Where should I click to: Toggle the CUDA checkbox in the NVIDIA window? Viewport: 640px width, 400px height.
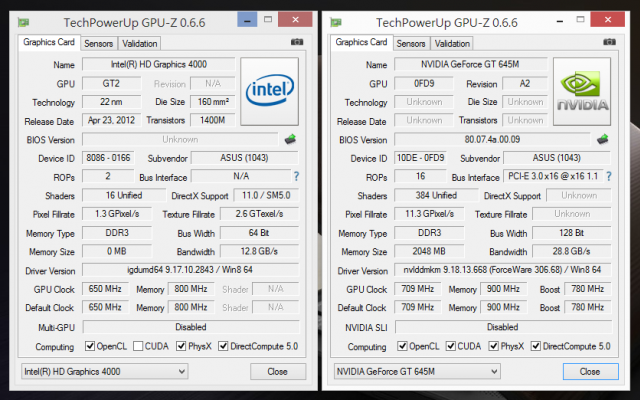point(451,346)
